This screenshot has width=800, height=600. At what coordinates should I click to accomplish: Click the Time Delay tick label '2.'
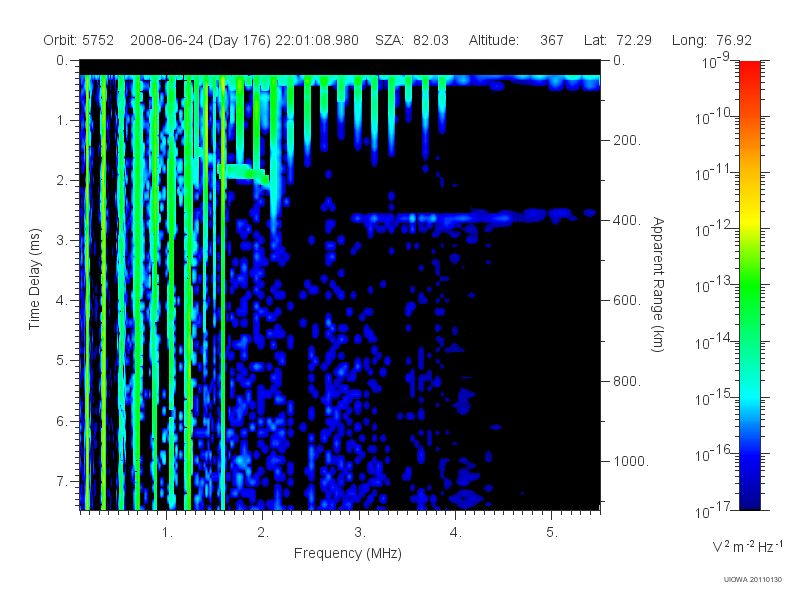(62, 181)
